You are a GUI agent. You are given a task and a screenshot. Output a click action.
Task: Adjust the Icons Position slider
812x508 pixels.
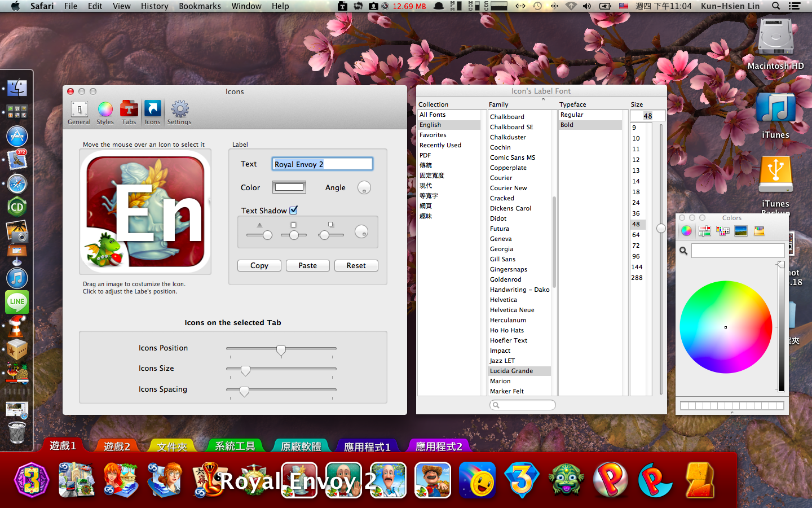coord(281,350)
